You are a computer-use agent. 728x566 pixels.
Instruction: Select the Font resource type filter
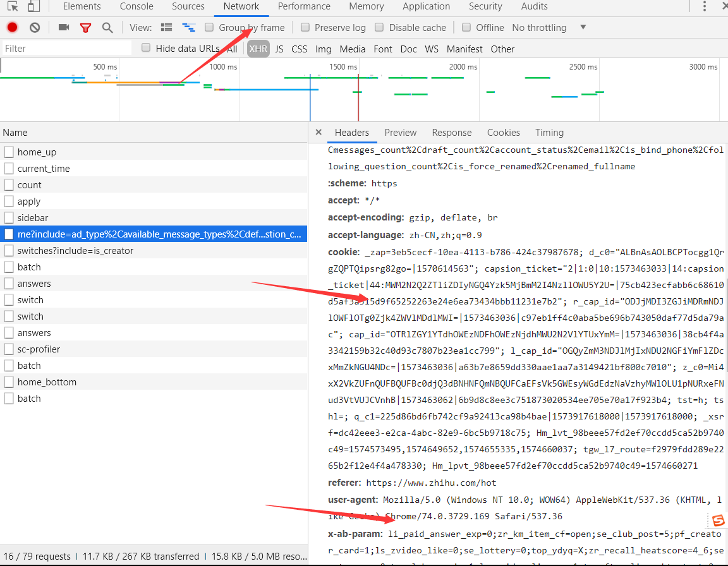(x=382, y=49)
